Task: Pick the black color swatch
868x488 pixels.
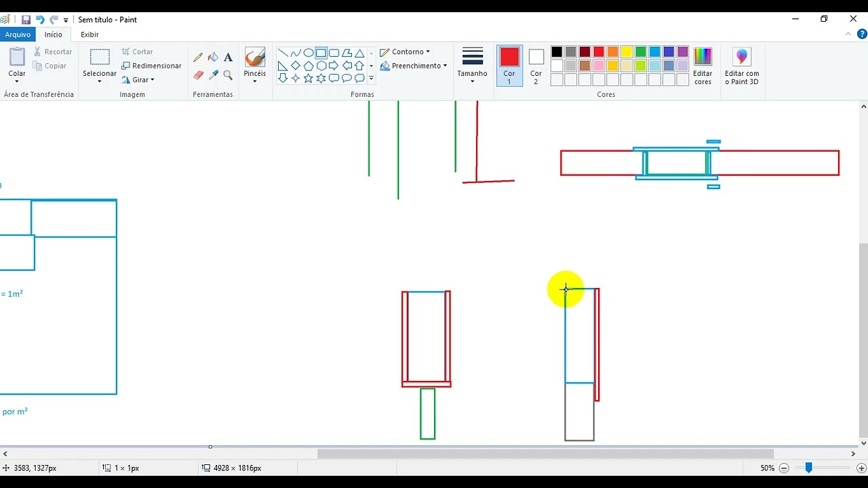Action: [557, 52]
